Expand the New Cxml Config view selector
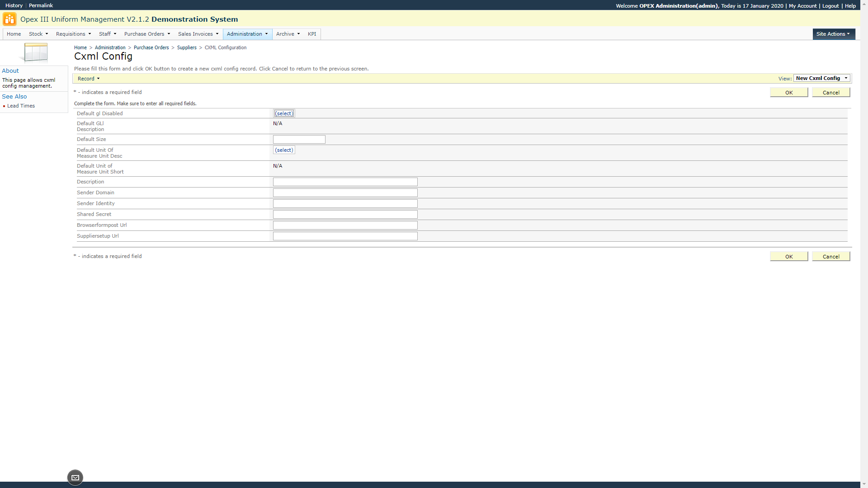The image size is (868, 488). click(x=822, y=78)
